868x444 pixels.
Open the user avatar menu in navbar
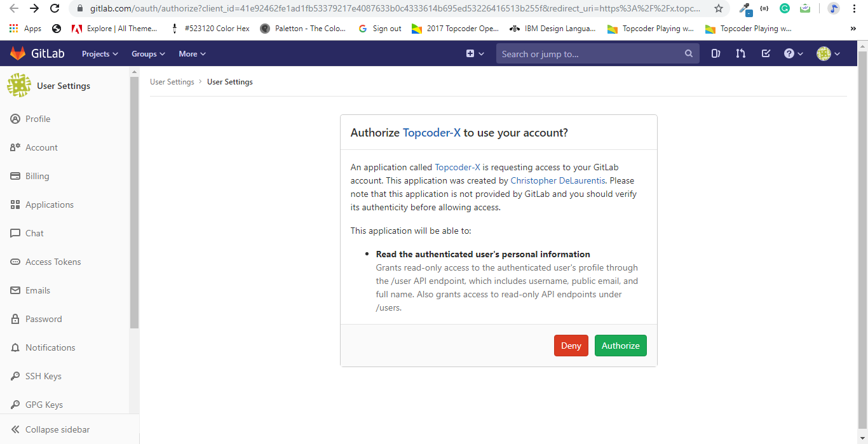click(829, 54)
